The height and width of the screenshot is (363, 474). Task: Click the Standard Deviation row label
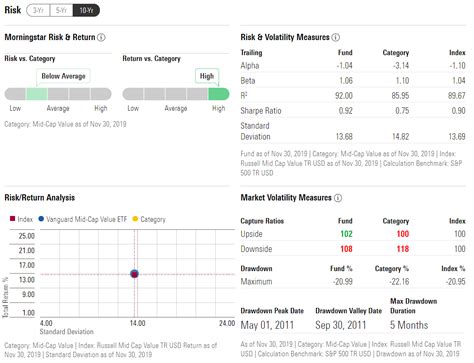(255, 131)
